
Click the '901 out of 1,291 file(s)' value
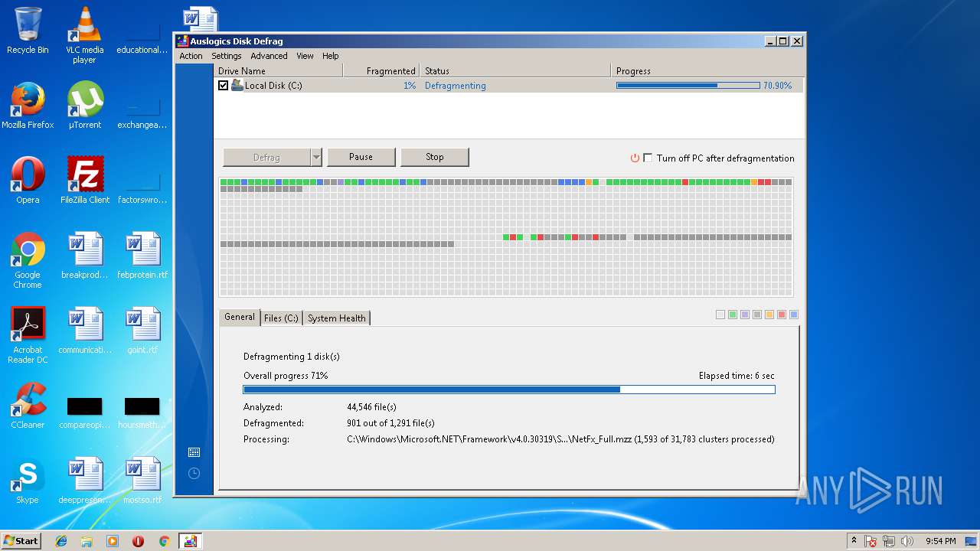(390, 423)
